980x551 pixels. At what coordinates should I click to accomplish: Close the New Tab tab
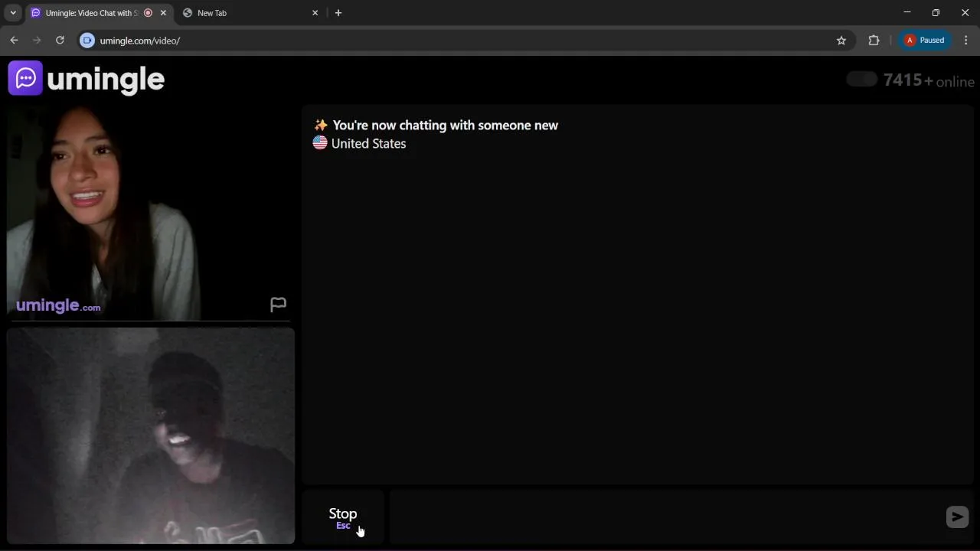click(x=315, y=13)
